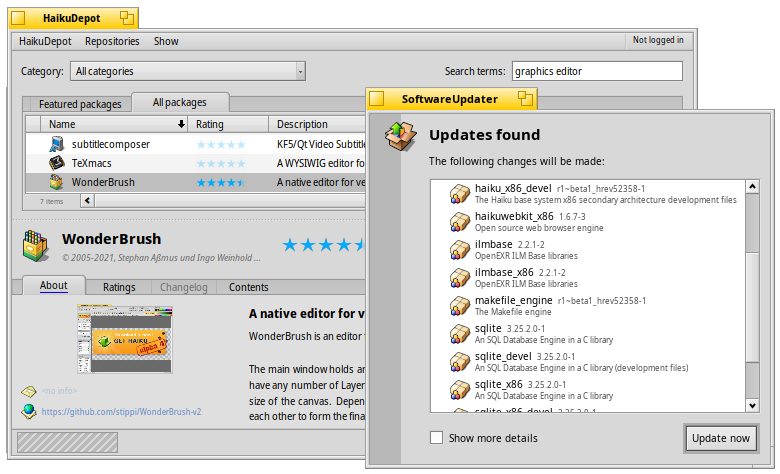This screenshot has height=474, width=780.
Task: Select the sqlite_devel update entry
Action: pos(588,362)
